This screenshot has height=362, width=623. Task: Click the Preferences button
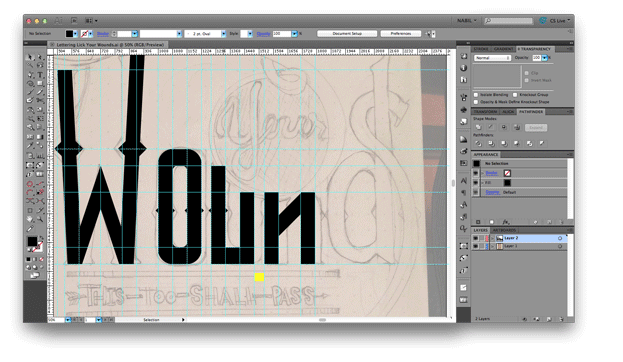(x=400, y=34)
